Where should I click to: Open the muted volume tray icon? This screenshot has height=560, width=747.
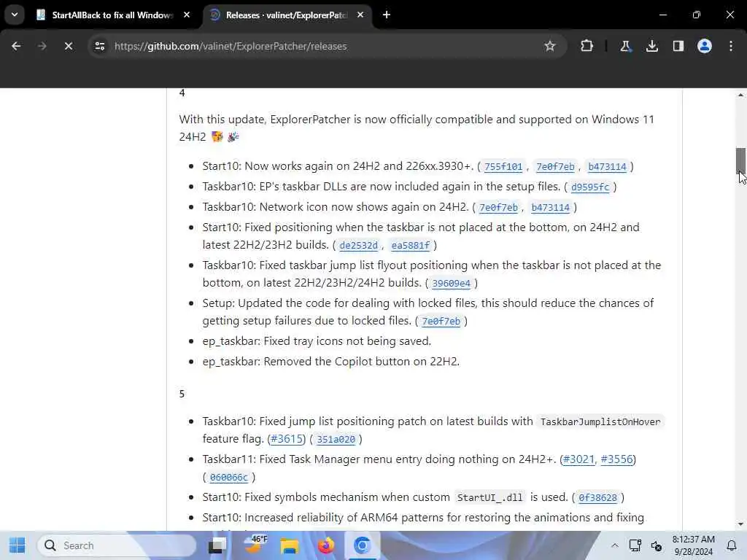657,545
